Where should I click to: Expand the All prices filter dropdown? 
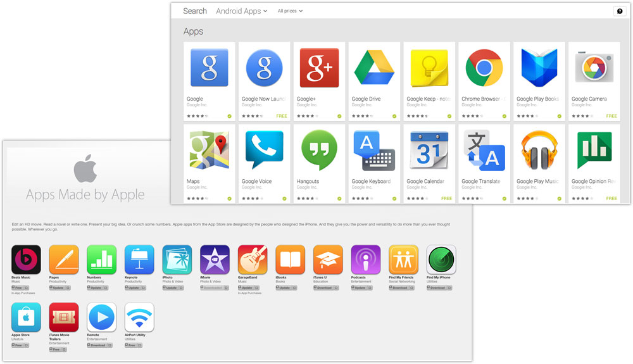click(x=291, y=11)
